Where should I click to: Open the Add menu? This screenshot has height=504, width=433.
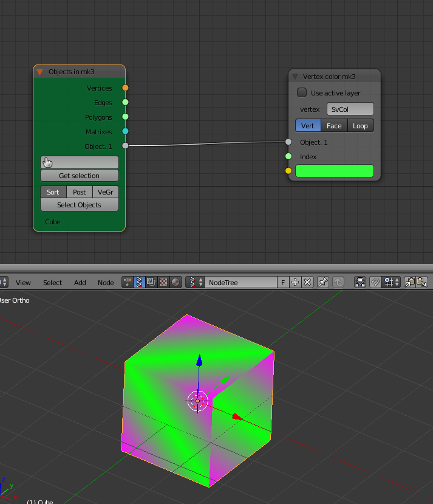coord(80,283)
